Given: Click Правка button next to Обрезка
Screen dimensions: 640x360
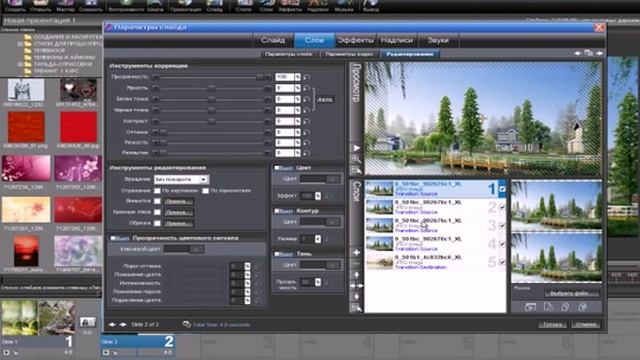Looking at the screenshot, I should [x=179, y=223].
